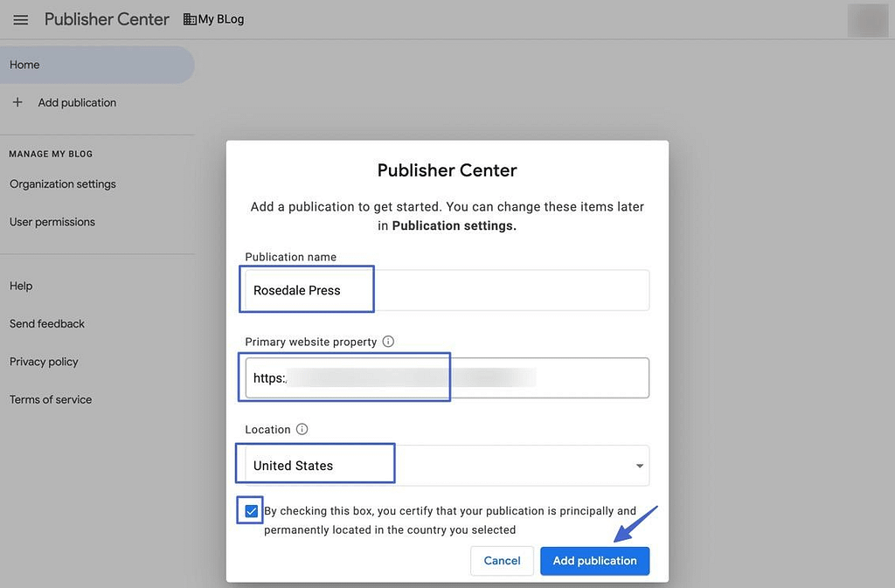The image size is (895, 588).
Task: Open the navigation hamburger menu
Action: click(x=20, y=19)
